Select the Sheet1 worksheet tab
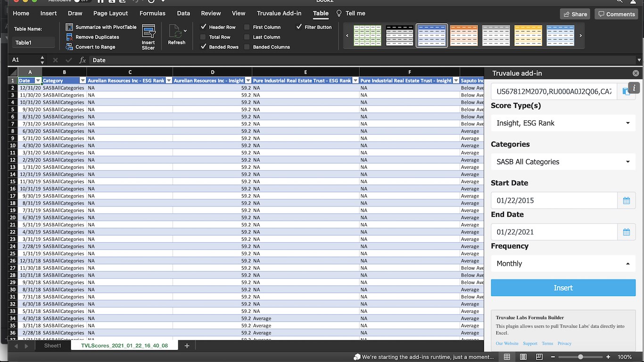Viewport: 644px width, 362px height. pyautogui.click(x=52, y=346)
